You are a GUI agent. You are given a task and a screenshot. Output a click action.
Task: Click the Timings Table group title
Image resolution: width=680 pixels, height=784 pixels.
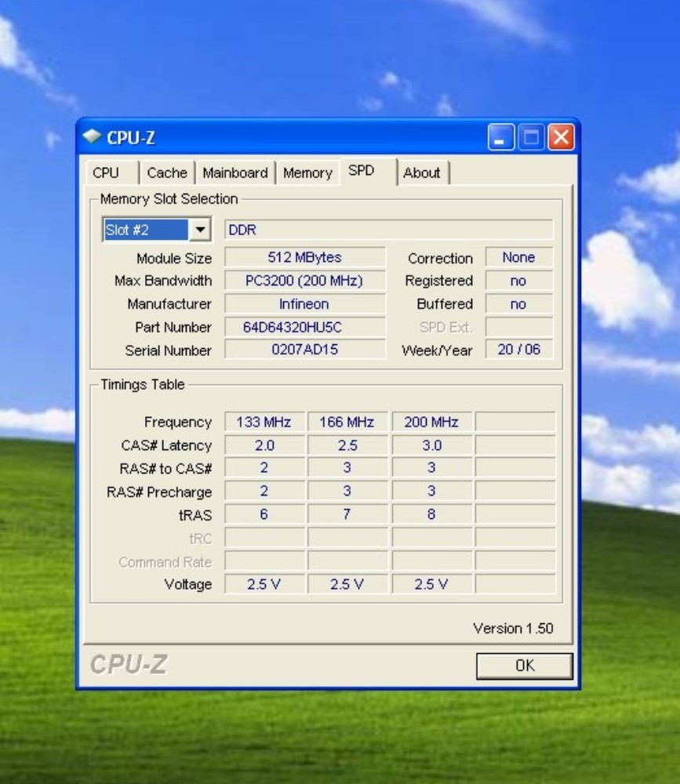(143, 384)
